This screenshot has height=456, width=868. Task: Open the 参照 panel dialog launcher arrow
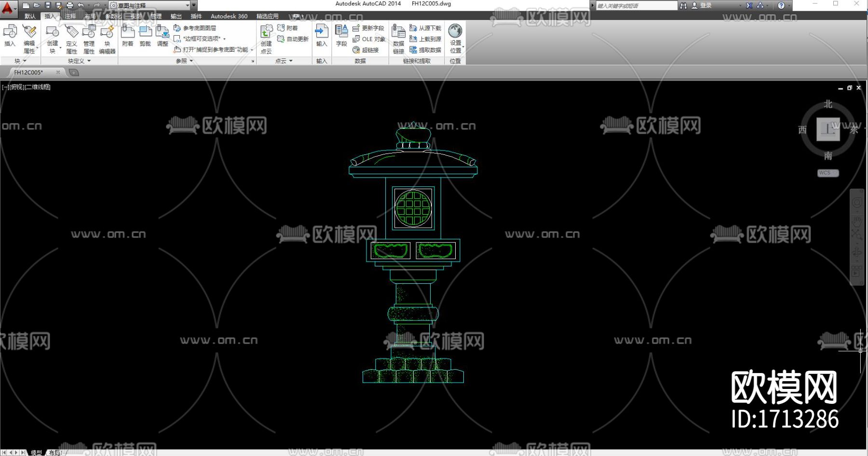tap(253, 61)
